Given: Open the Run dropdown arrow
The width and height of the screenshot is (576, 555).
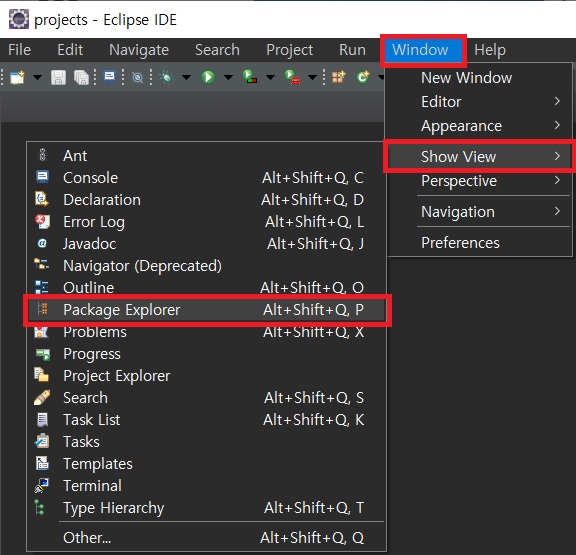Looking at the screenshot, I should 228,78.
